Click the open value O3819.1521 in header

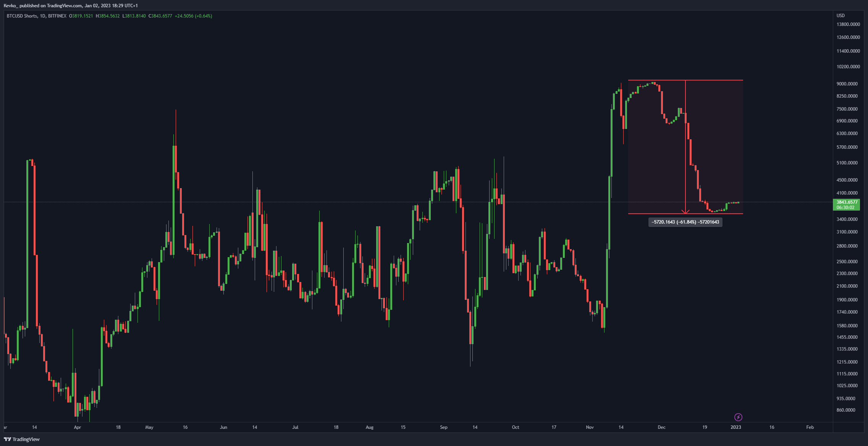tap(81, 16)
